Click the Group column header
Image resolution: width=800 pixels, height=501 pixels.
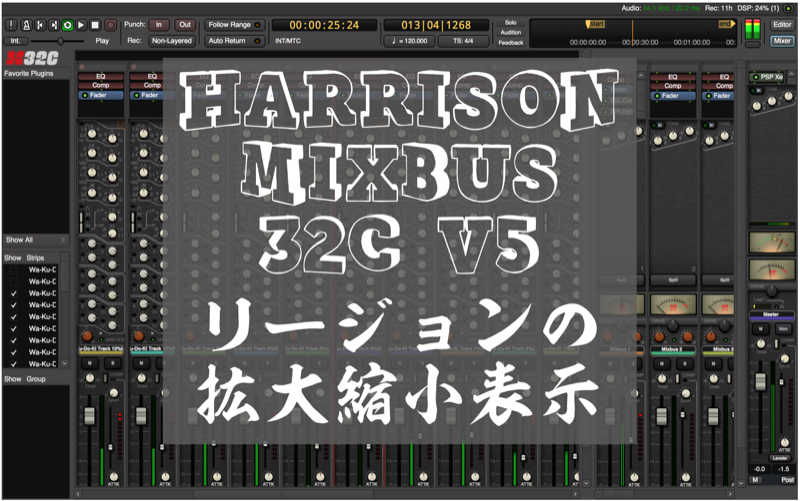(36, 379)
